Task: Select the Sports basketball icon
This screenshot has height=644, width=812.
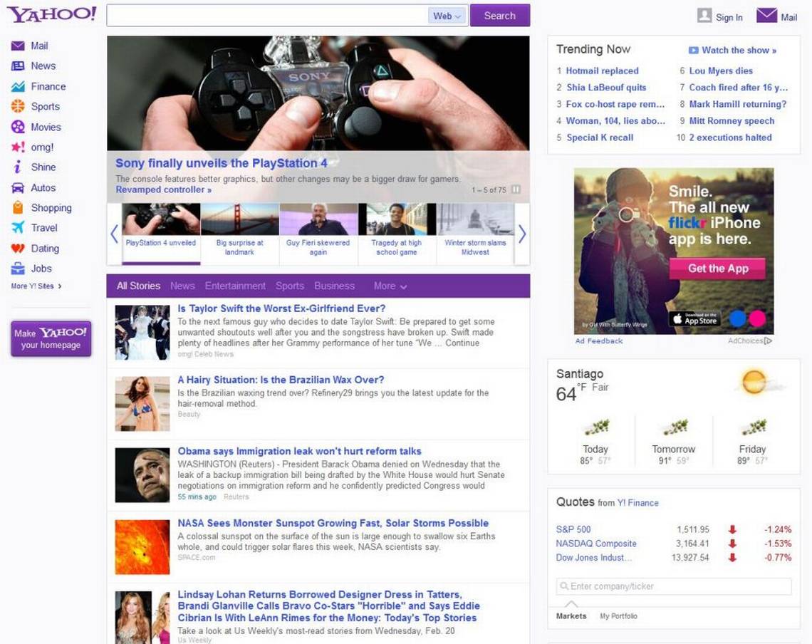Action: point(18,106)
